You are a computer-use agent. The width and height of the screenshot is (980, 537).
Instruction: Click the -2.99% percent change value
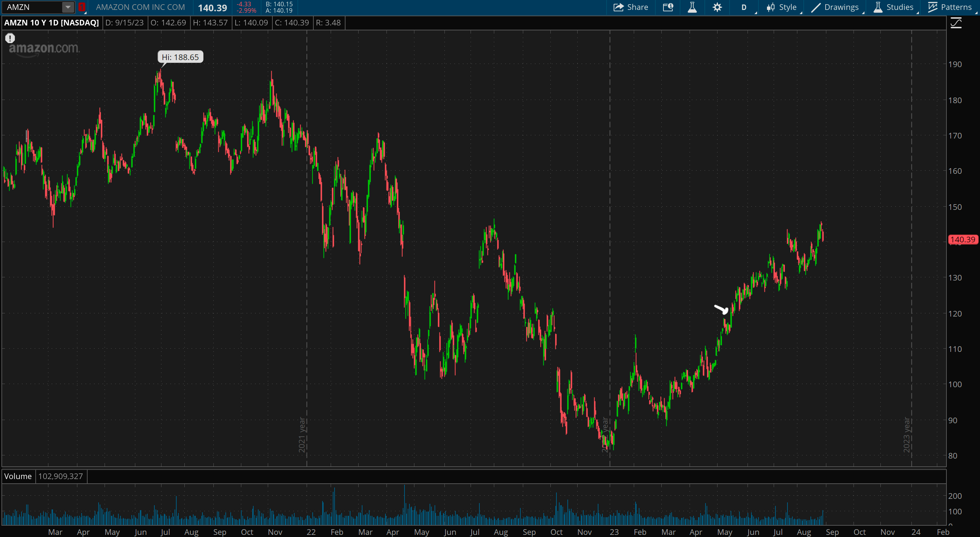[246, 11]
